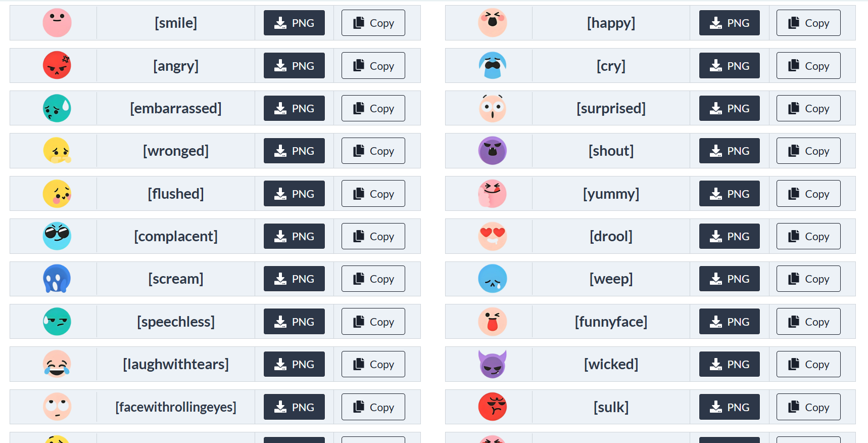Copy the [facewithrollingeyes] code
The height and width of the screenshot is (443, 868).
pos(373,407)
